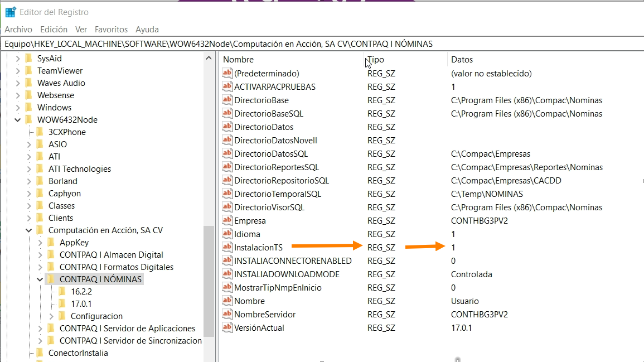Collapse the Computación en Acción, SA CV node

(x=29, y=230)
